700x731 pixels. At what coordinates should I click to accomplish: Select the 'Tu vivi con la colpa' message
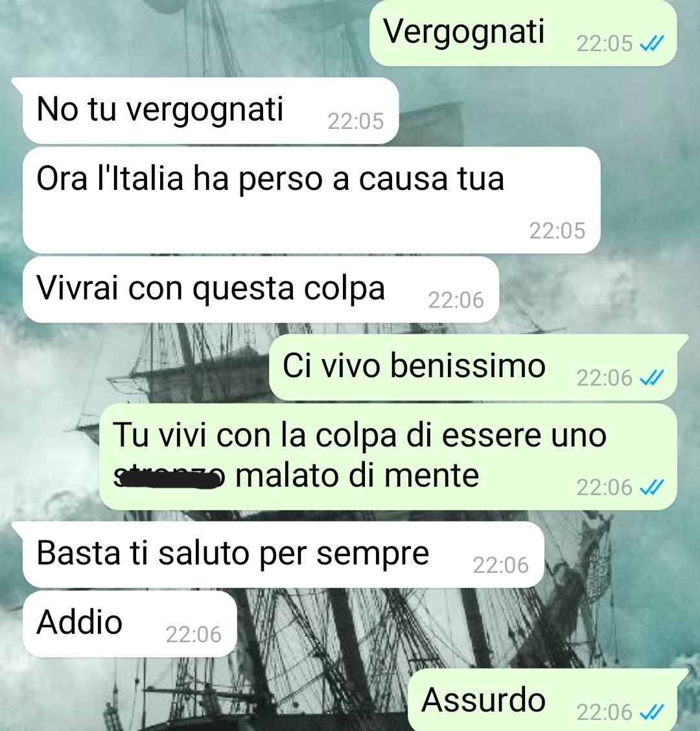tap(388, 456)
